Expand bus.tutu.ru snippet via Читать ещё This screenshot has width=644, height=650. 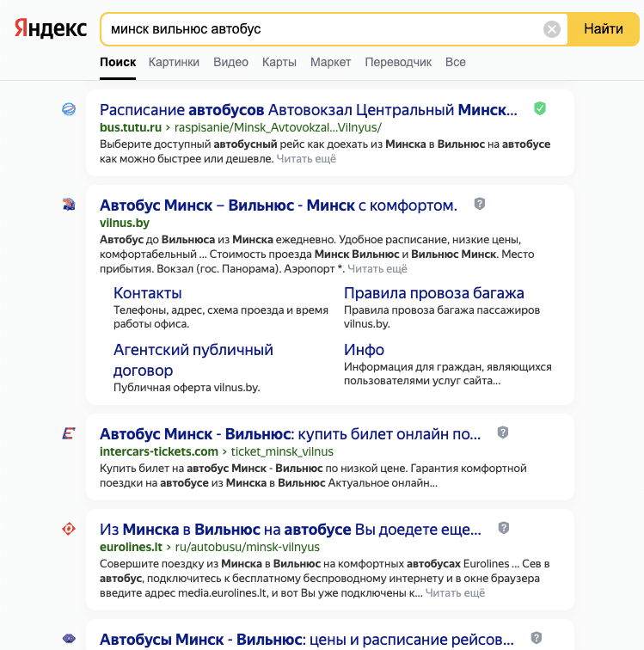306,159
